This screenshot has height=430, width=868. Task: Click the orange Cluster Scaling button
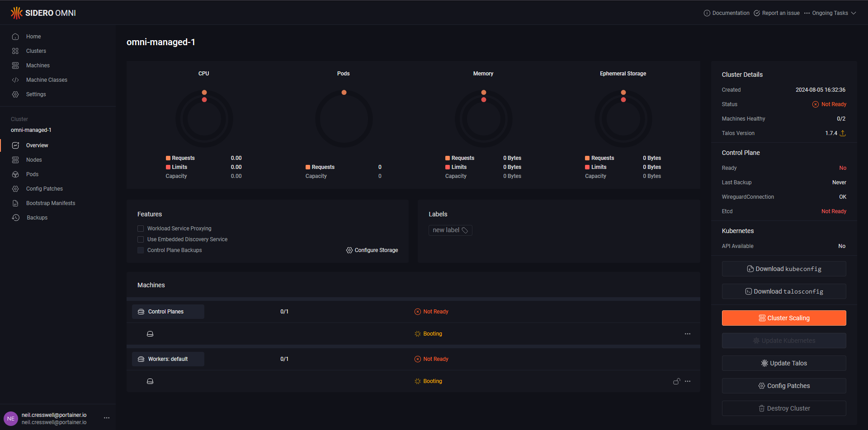[x=784, y=318]
